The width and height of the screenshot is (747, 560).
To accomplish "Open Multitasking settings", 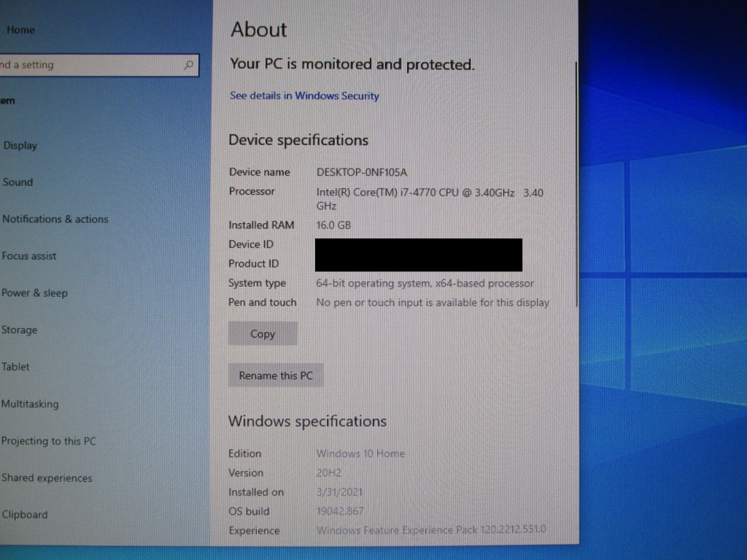I will [30, 404].
